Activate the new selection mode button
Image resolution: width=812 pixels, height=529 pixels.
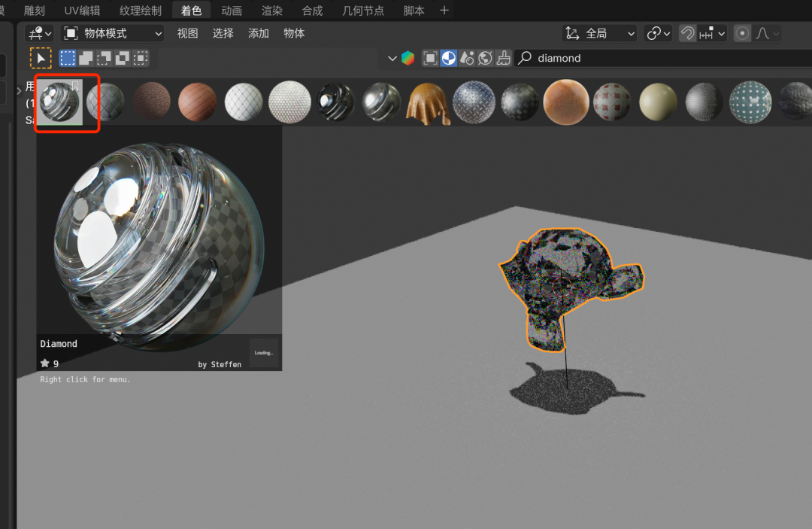click(68, 58)
